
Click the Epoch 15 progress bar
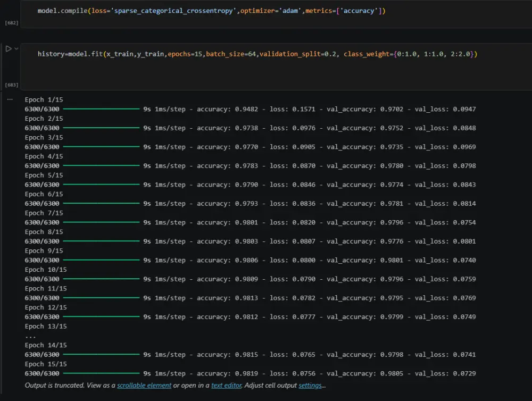pos(101,373)
